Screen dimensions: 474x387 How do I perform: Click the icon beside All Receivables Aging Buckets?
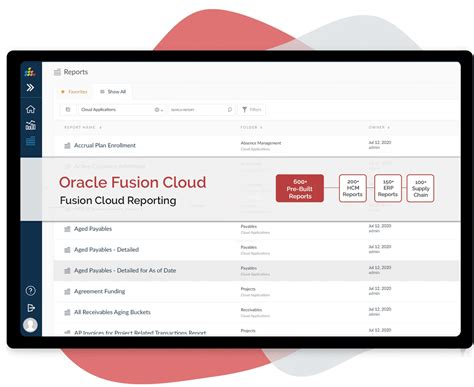67,312
